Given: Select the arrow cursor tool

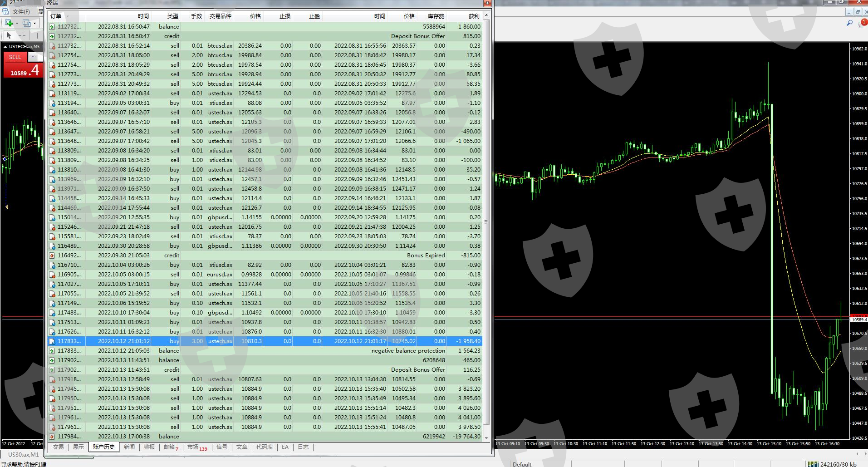Looking at the screenshot, I should point(9,35).
